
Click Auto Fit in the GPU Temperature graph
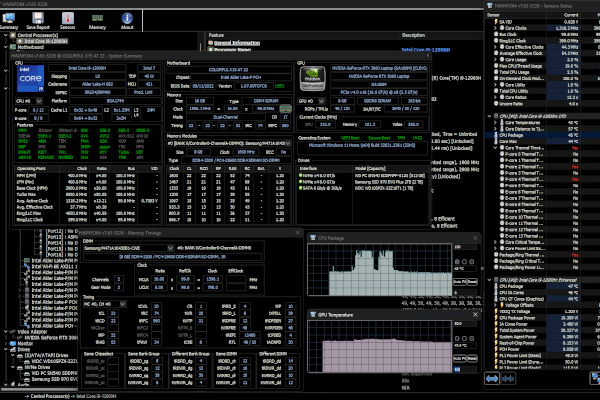pos(460,359)
